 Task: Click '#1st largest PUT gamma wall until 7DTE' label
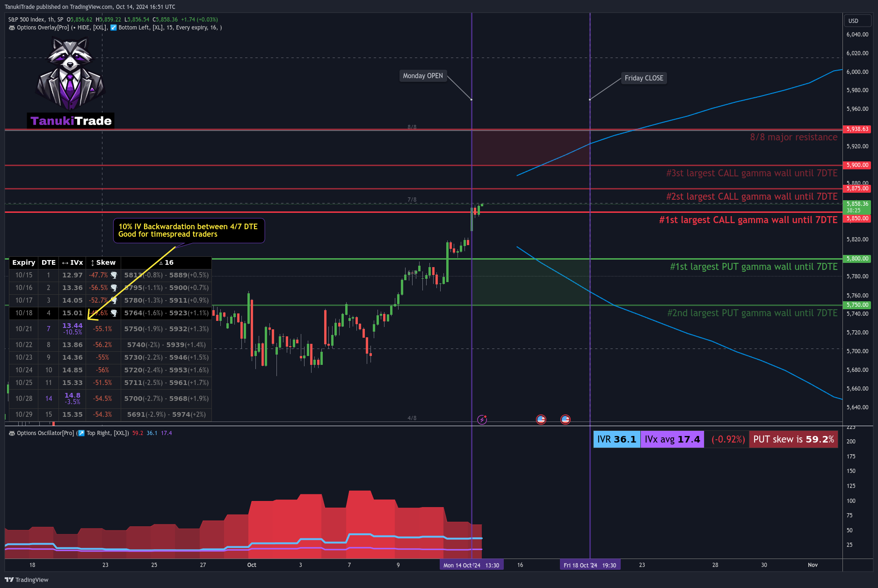point(754,267)
